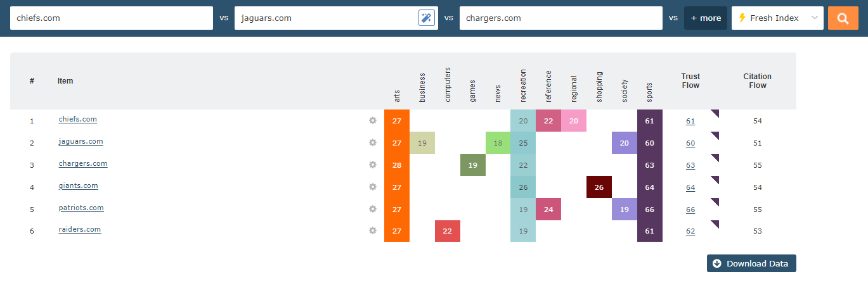Click the + more button
The width and height of the screenshot is (868, 288).
(x=705, y=18)
